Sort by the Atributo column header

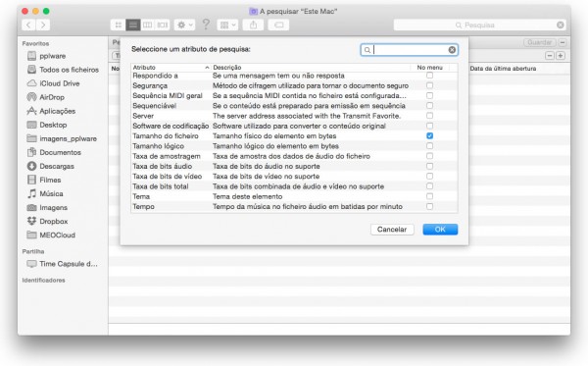171,68
